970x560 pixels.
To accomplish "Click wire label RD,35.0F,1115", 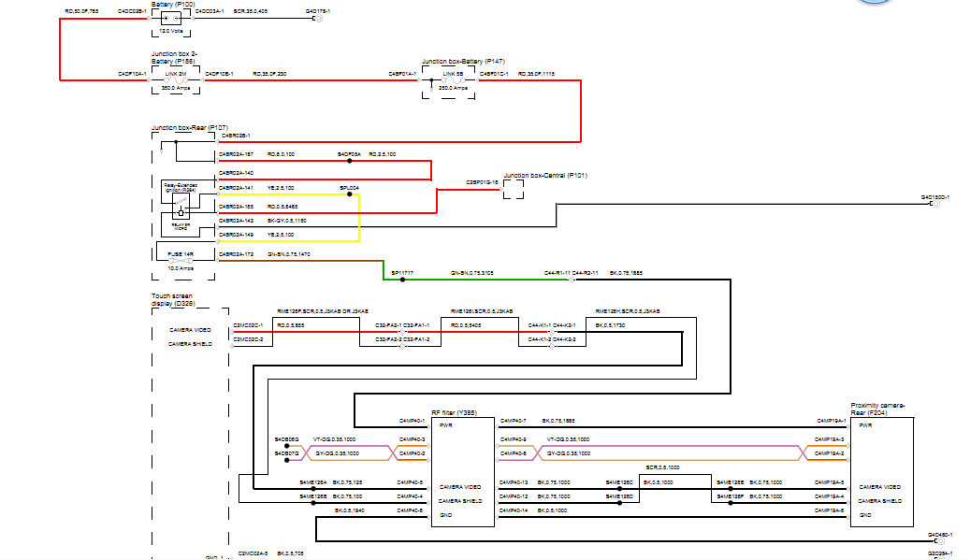I will [536, 74].
